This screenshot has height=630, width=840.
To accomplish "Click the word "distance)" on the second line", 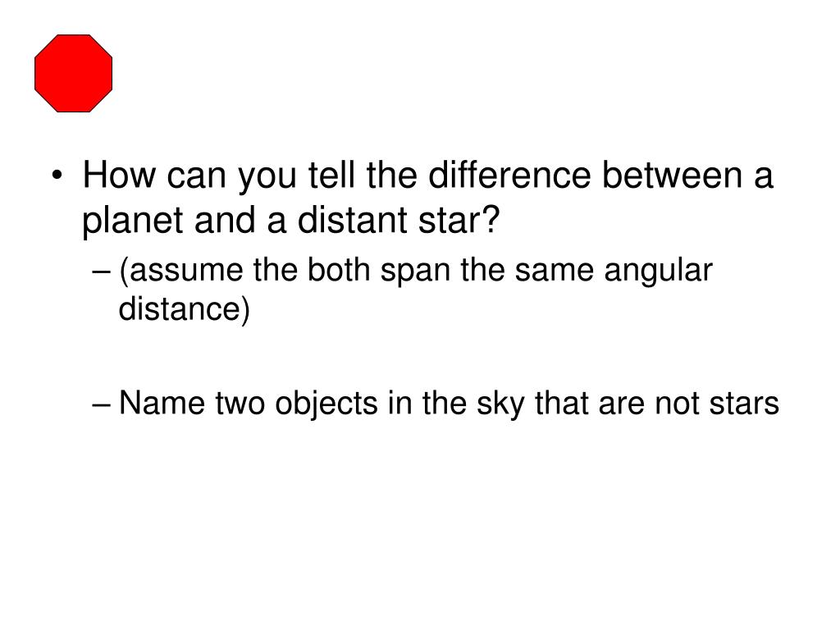I will pyautogui.click(x=184, y=309).
